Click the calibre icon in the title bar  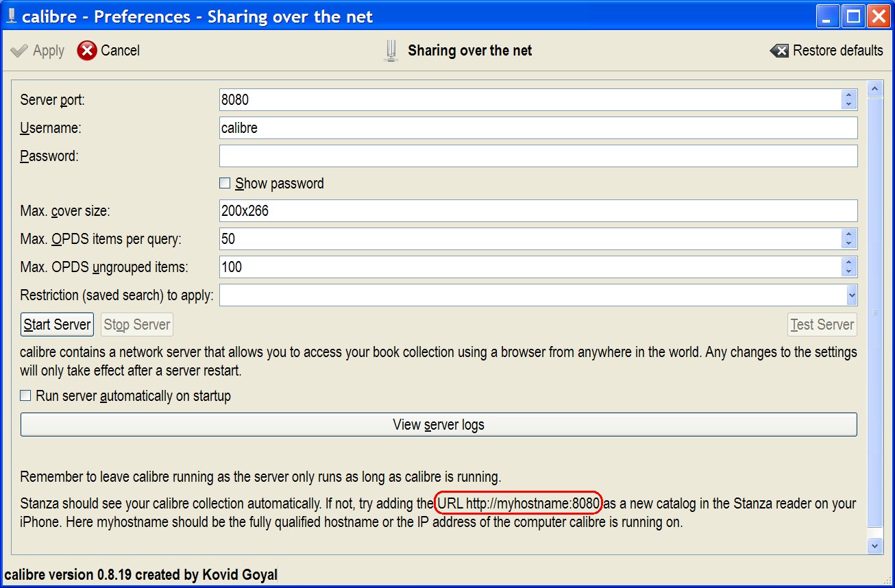[11, 16]
